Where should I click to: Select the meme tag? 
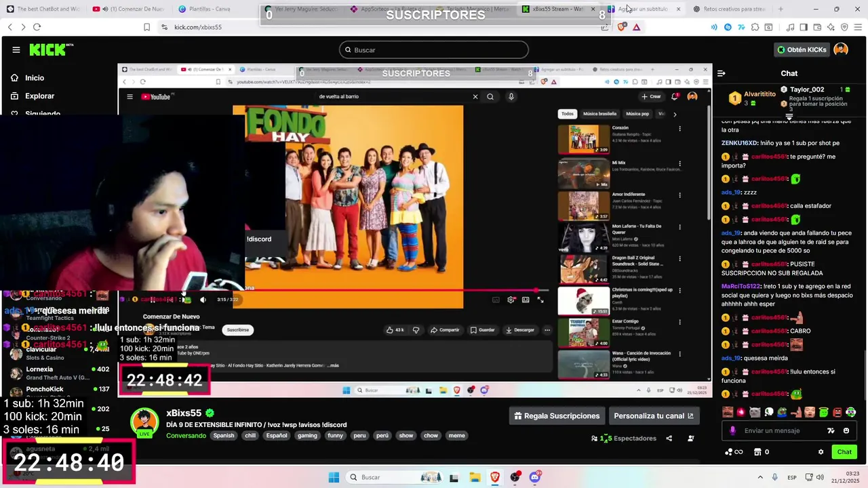pyautogui.click(x=457, y=436)
